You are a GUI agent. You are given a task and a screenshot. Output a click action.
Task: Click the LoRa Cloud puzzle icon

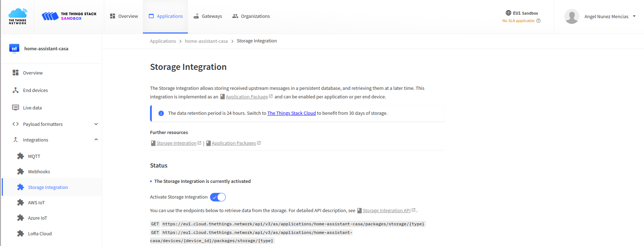coord(21,234)
